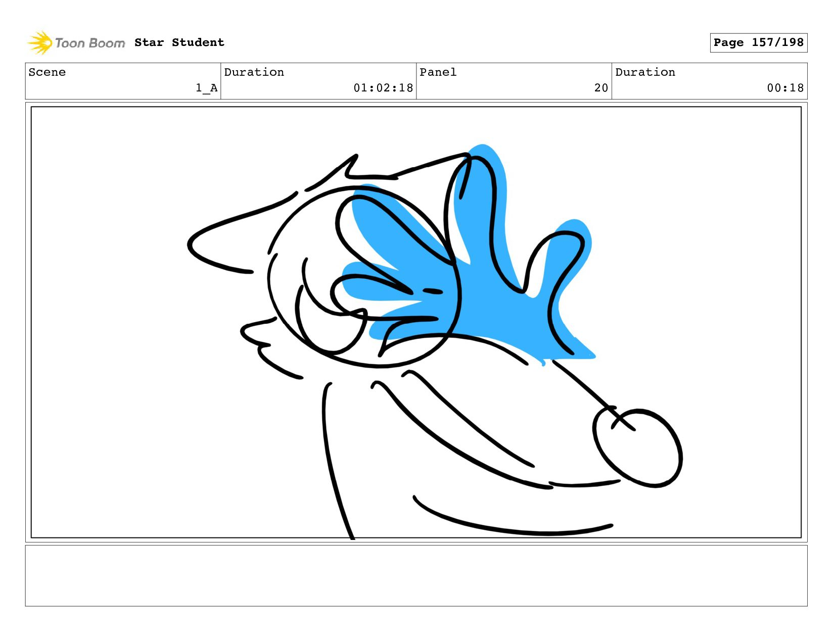Click the Toon Boom logo icon
Screen dimensions: 834x644
pos(40,42)
